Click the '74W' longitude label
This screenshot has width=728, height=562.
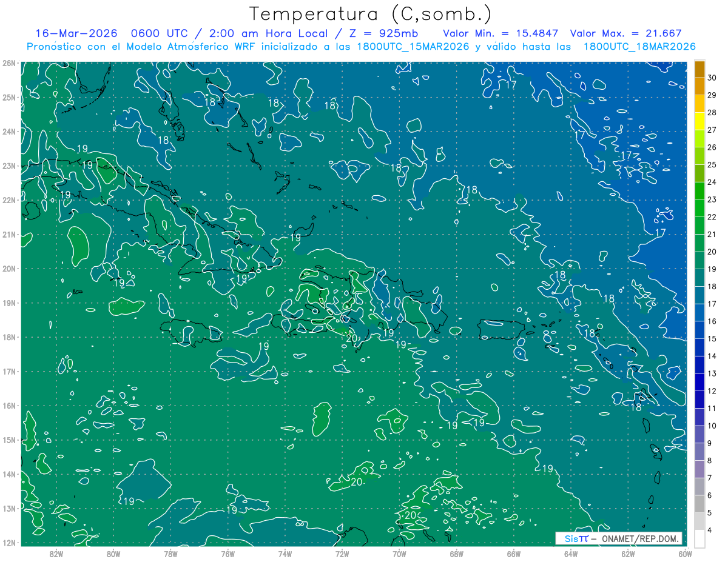[x=285, y=554]
